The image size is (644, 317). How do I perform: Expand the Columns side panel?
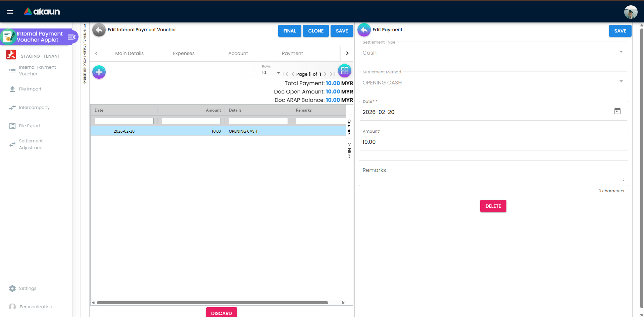[349, 123]
